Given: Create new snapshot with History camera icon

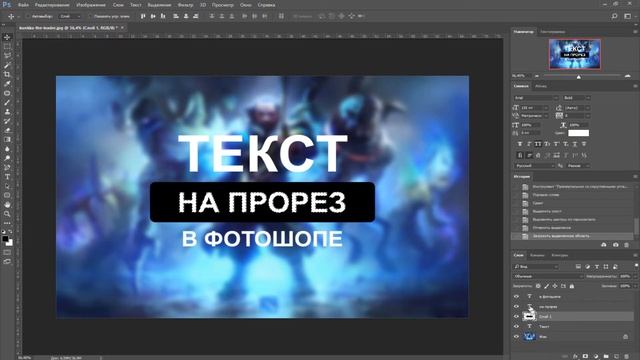Looking at the screenshot, I should (616, 245).
